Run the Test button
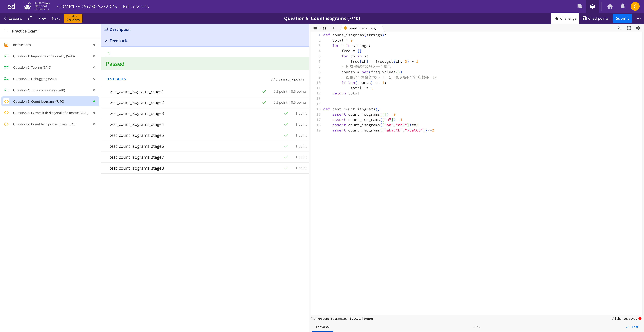The width and height of the screenshot is (644, 332). pos(632,327)
